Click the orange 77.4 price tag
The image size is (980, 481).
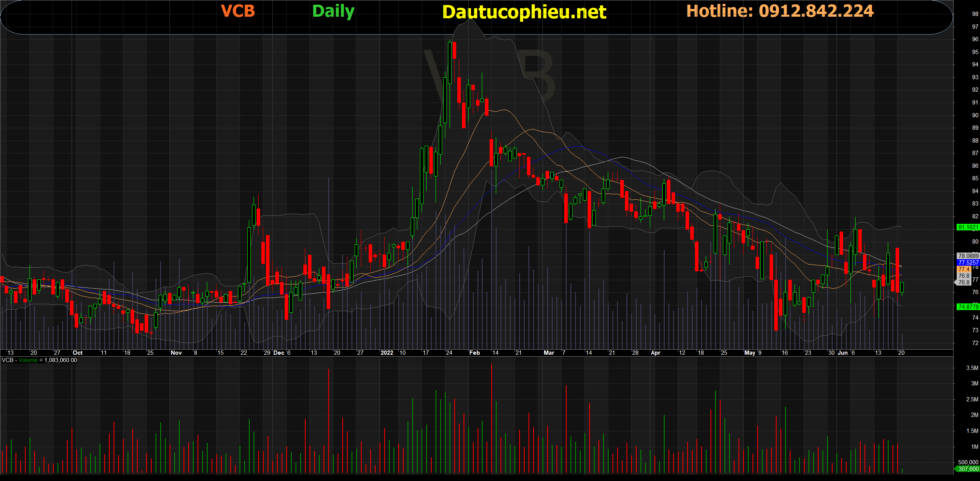pos(964,269)
